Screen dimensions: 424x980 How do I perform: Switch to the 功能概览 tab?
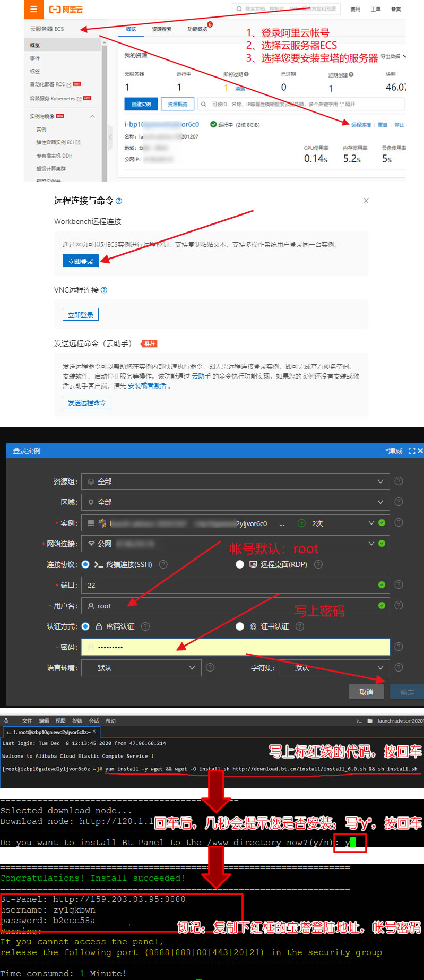click(197, 29)
